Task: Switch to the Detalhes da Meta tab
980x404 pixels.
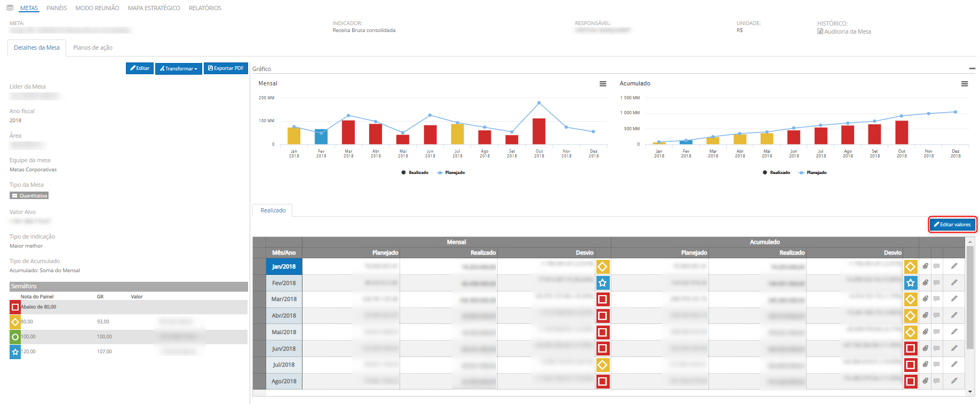Action: tap(37, 47)
